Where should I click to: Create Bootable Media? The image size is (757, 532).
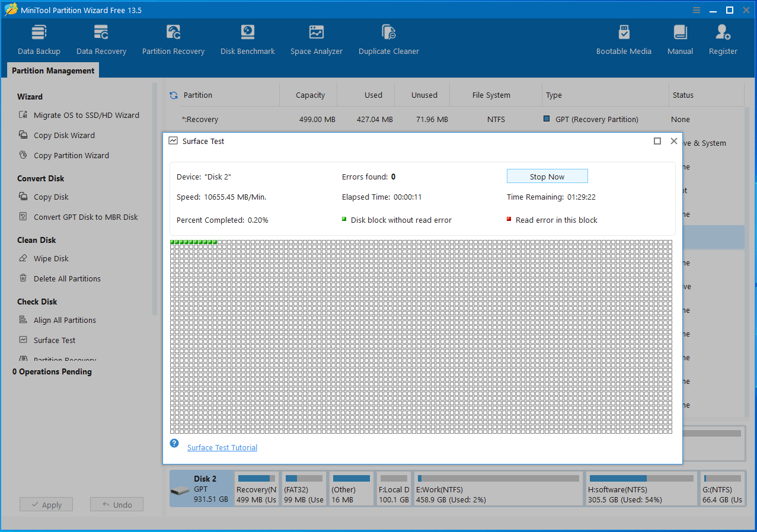click(624, 40)
